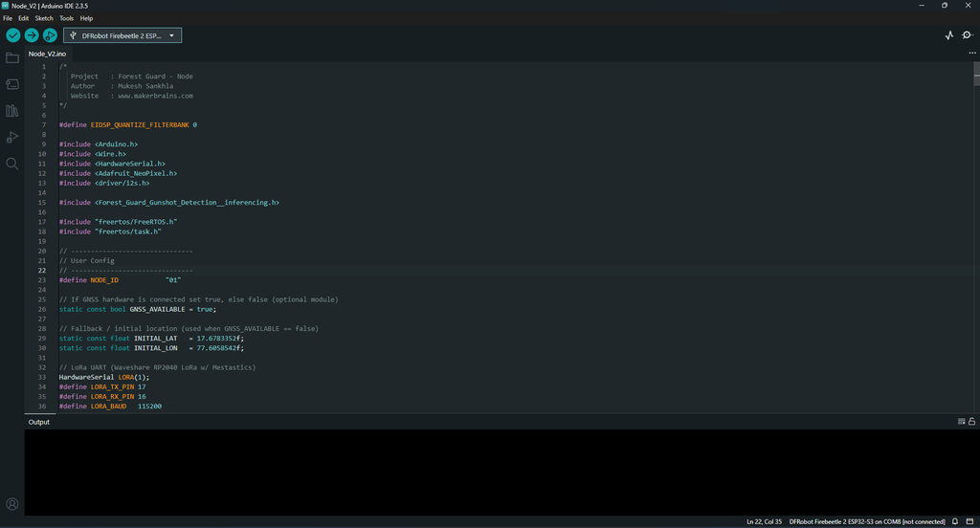980x528 pixels.
Task: Click the clear output icon
Action: pos(961,422)
